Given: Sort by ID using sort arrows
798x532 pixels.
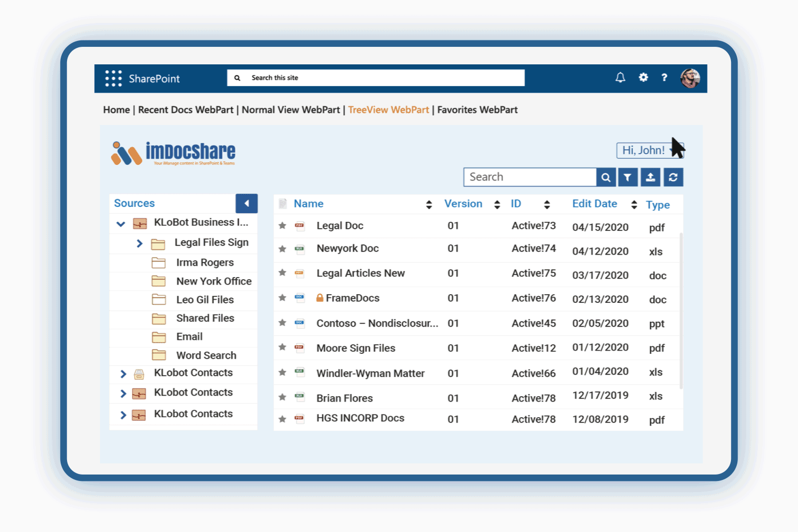Looking at the screenshot, I should click(x=546, y=205).
